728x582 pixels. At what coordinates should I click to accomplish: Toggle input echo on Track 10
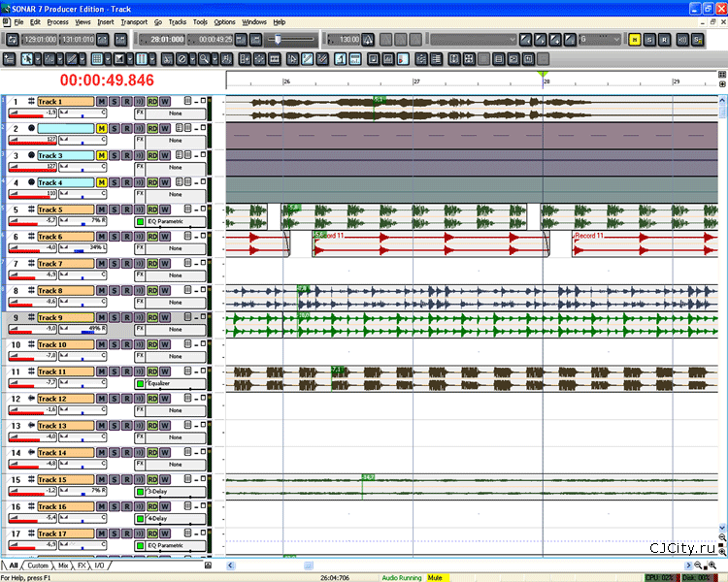click(x=139, y=344)
